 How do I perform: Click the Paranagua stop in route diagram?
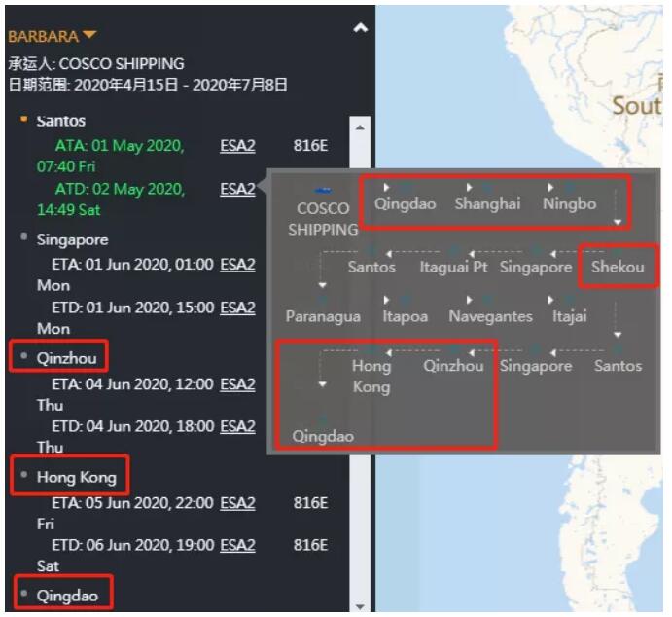323,316
